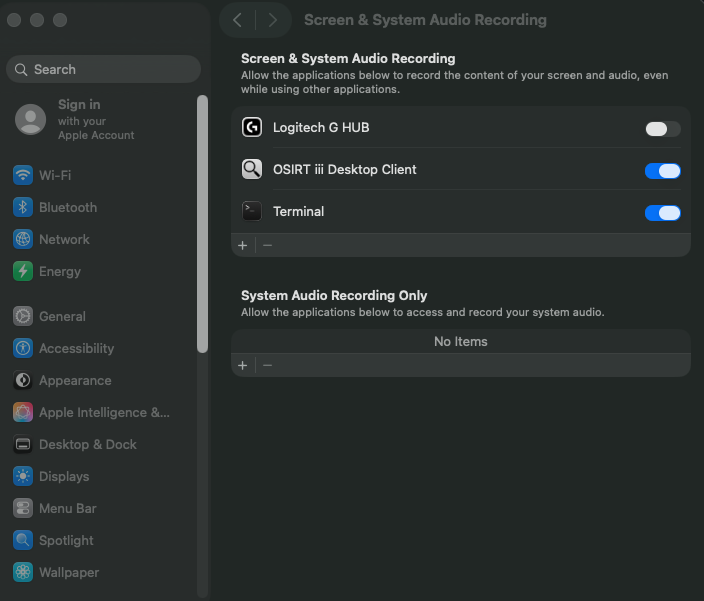This screenshot has height=601, width=704.
Task: Switch to Displays settings pane
Action: pyautogui.click(x=64, y=476)
